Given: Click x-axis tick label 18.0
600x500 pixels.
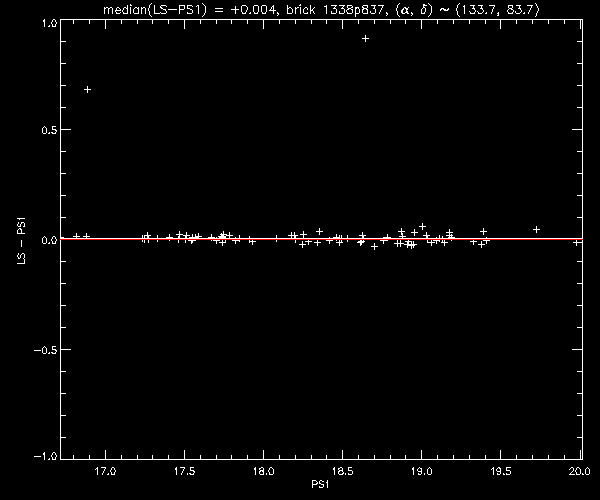Looking at the screenshot, I should coord(264,471).
